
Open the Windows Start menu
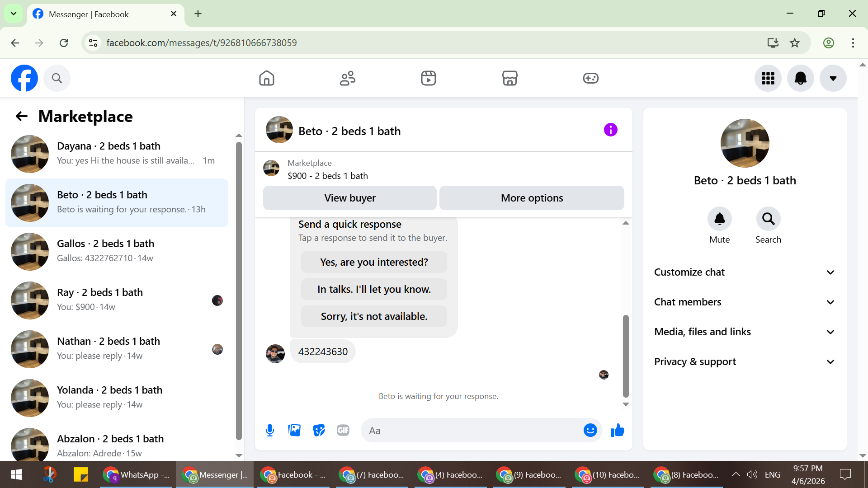[16, 474]
